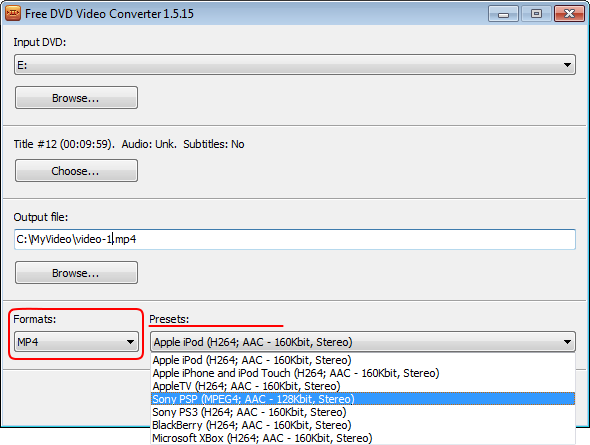Click the Title #12 info text
The width and height of the screenshot is (590, 445).
click(x=129, y=144)
